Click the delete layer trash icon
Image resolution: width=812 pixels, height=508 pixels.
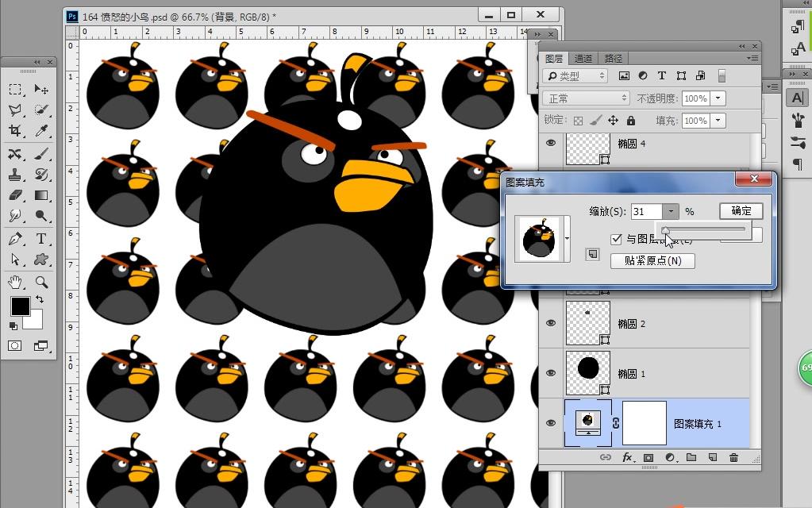coord(733,457)
